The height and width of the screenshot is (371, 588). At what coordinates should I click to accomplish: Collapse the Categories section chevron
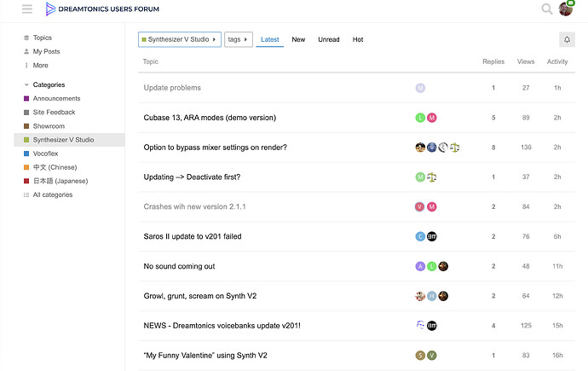[26, 84]
